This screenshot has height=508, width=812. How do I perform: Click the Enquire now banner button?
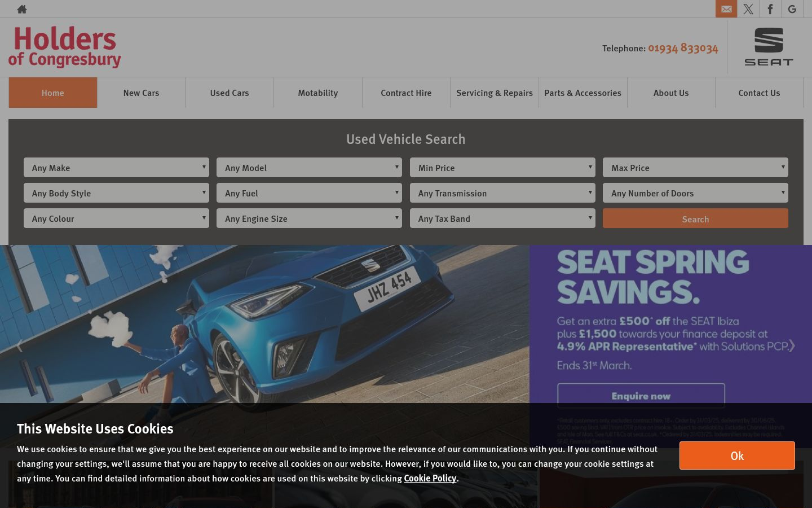(x=641, y=396)
